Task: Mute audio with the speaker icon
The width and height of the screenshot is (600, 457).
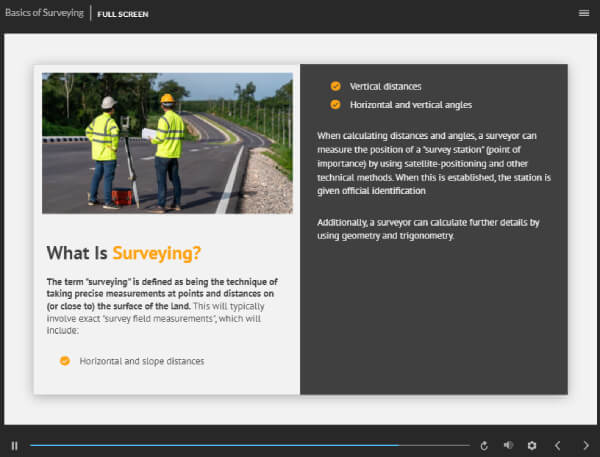Action: 508,445
